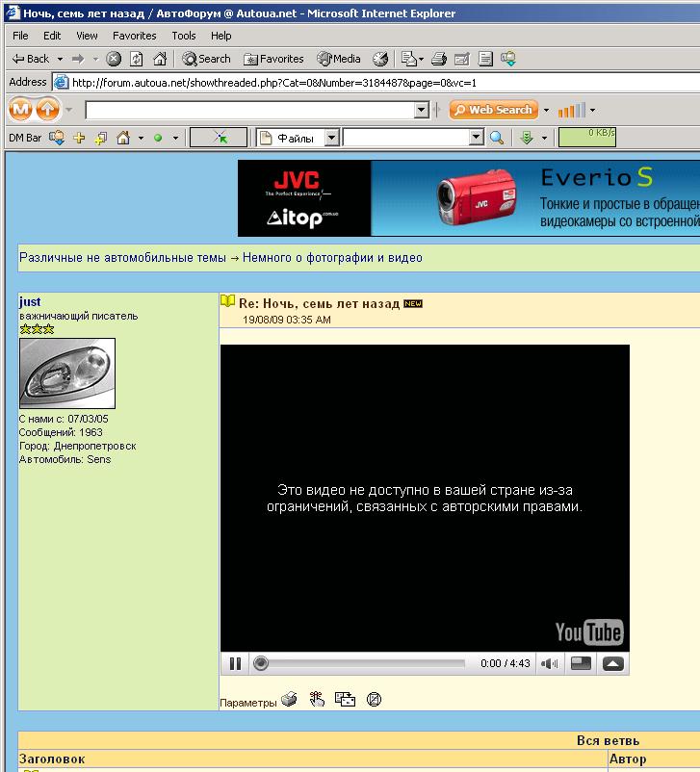The image size is (700, 772).
Task: Open the Favorites menu
Action: (x=134, y=36)
